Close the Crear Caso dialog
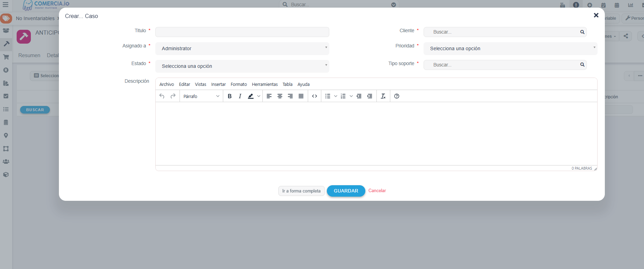 596,15
